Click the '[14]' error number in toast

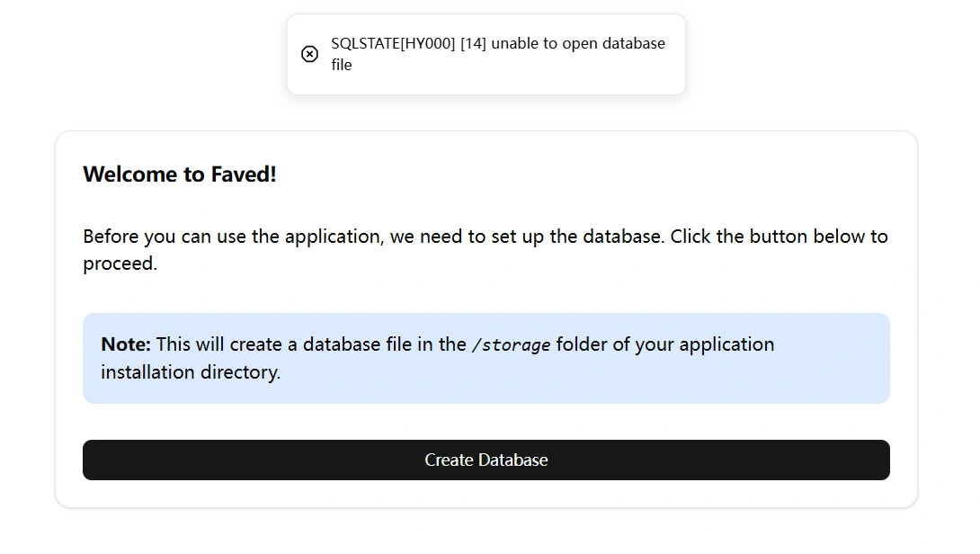(473, 44)
